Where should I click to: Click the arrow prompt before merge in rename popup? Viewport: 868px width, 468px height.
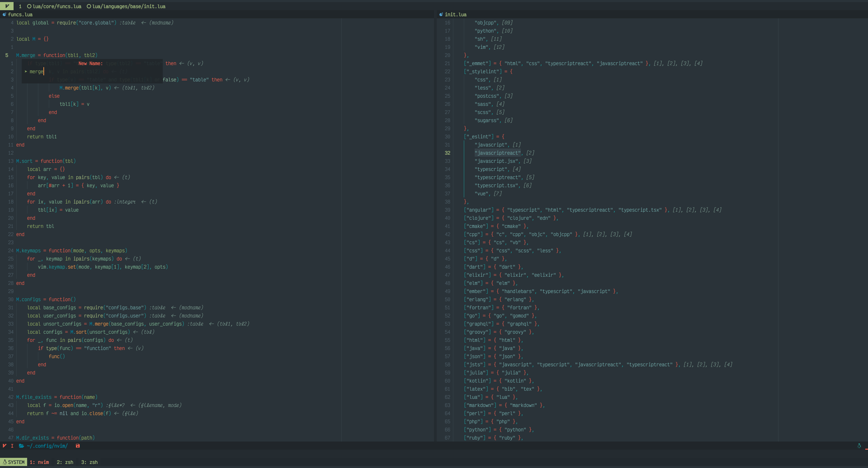click(x=26, y=72)
